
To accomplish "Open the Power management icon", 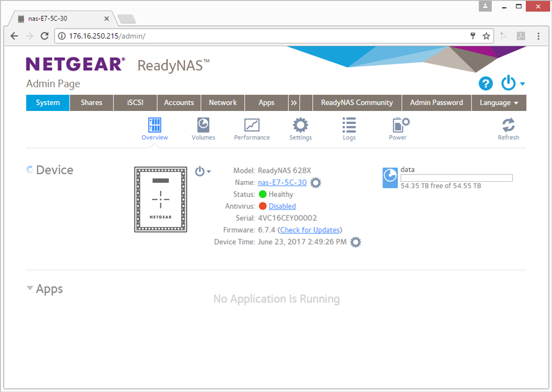I will click(401, 125).
